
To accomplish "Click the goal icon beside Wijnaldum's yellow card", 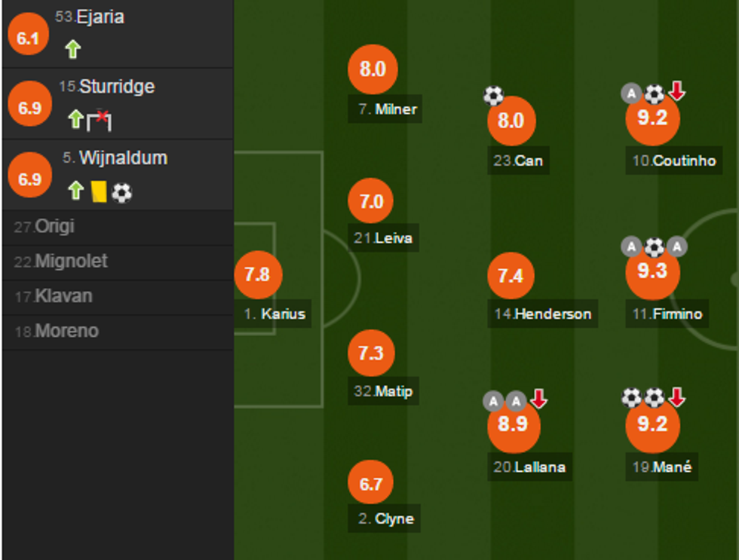I will (121, 193).
